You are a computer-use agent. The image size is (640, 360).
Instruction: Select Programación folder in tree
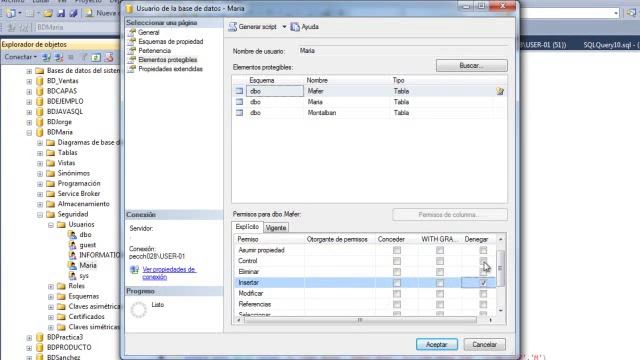79,183
